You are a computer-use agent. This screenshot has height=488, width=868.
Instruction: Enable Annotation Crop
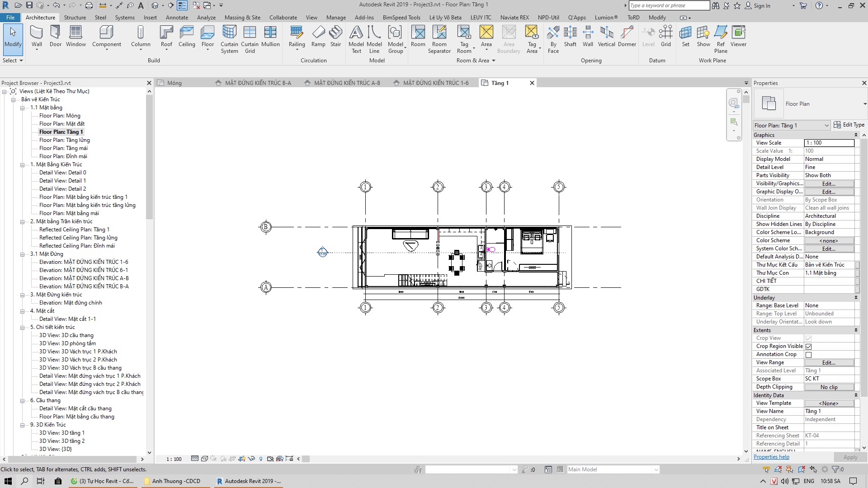(x=808, y=354)
